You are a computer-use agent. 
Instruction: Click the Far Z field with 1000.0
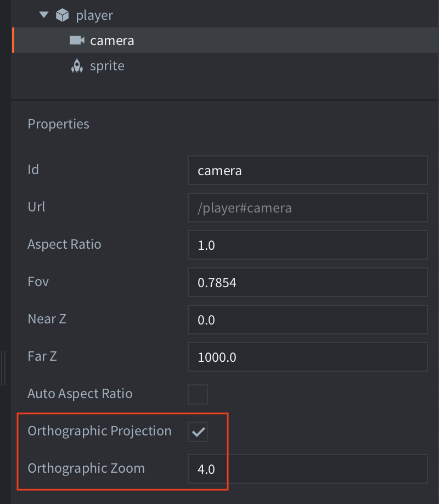pos(307,357)
